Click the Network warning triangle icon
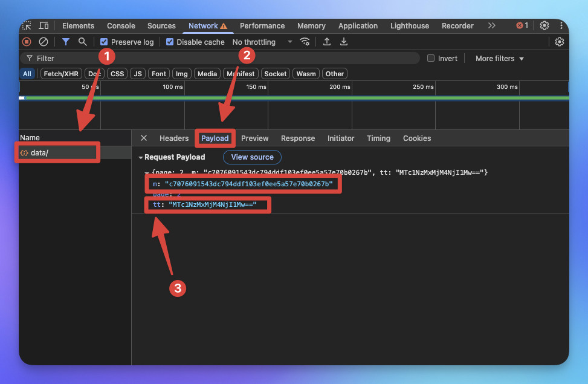Viewport: 588px width, 384px height. 224,26
